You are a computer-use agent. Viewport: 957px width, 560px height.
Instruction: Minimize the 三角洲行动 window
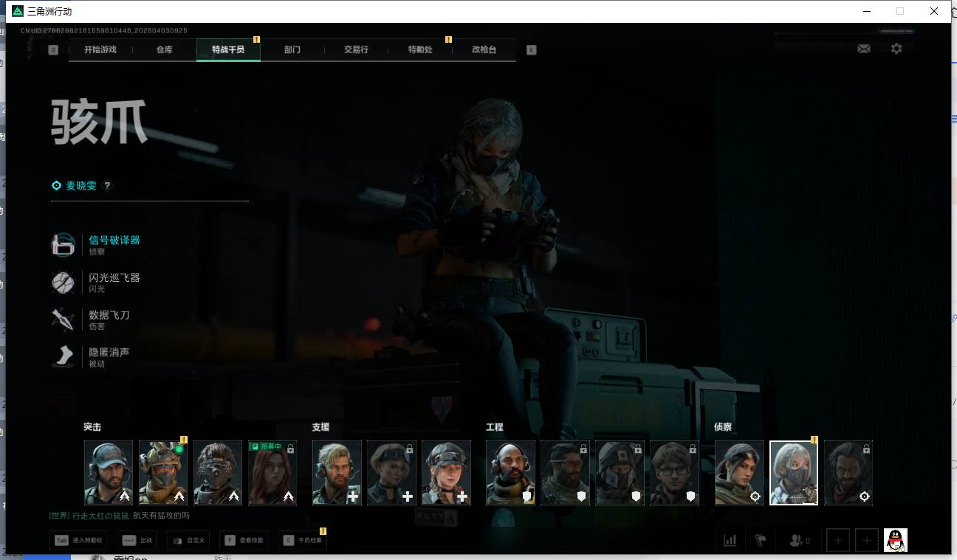pos(865,11)
